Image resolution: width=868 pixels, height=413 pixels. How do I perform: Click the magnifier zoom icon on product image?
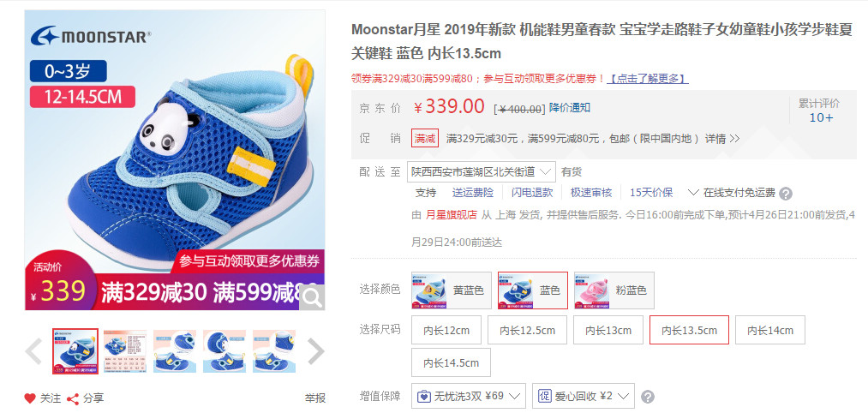[312, 298]
